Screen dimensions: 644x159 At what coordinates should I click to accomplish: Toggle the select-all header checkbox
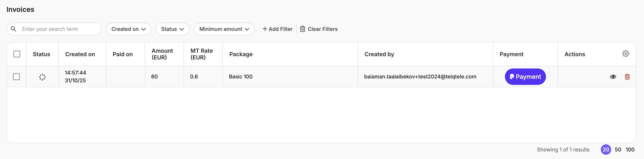coord(17,54)
